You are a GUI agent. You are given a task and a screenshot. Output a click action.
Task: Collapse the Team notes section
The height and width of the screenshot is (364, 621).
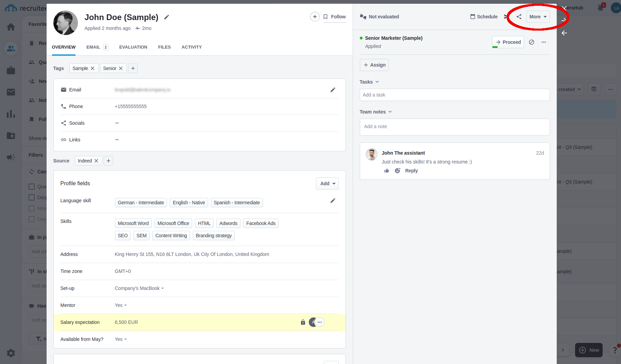coord(375,112)
